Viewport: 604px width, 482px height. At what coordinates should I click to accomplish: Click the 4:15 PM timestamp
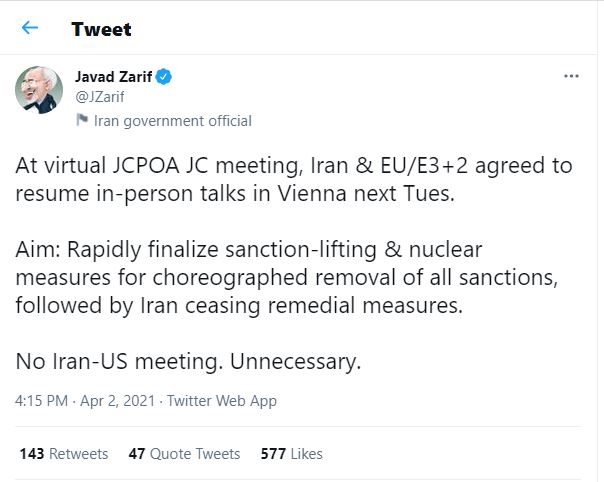coord(42,401)
